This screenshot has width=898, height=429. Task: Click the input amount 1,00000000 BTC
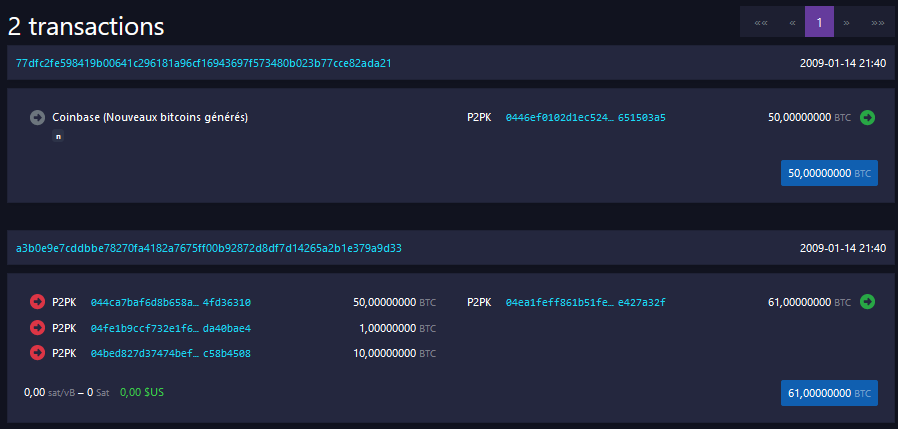tap(399, 328)
